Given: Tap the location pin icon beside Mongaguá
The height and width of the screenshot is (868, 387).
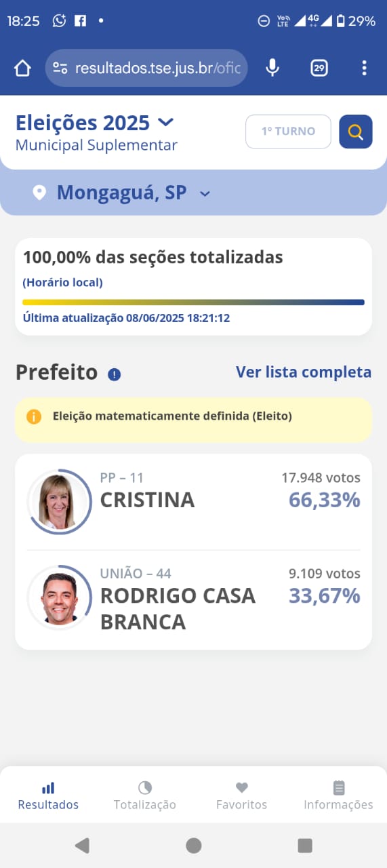Looking at the screenshot, I should coord(39,193).
